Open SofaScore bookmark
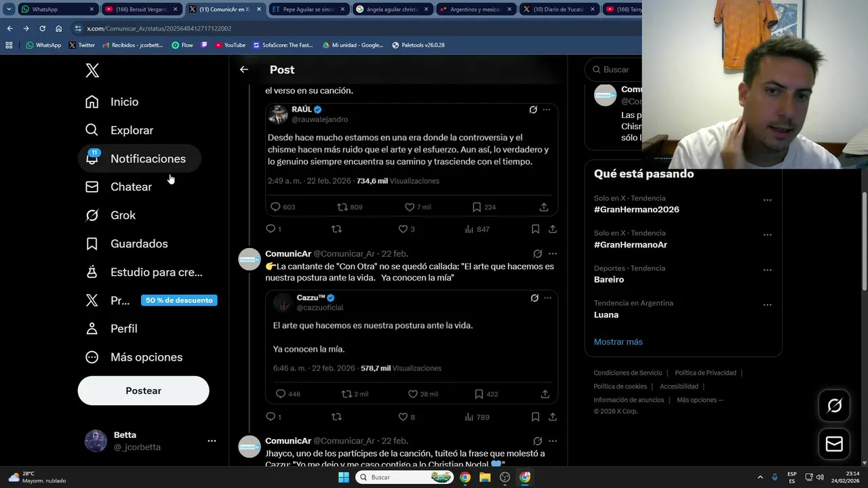The width and height of the screenshot is (868, 488). tap(283, 45)
